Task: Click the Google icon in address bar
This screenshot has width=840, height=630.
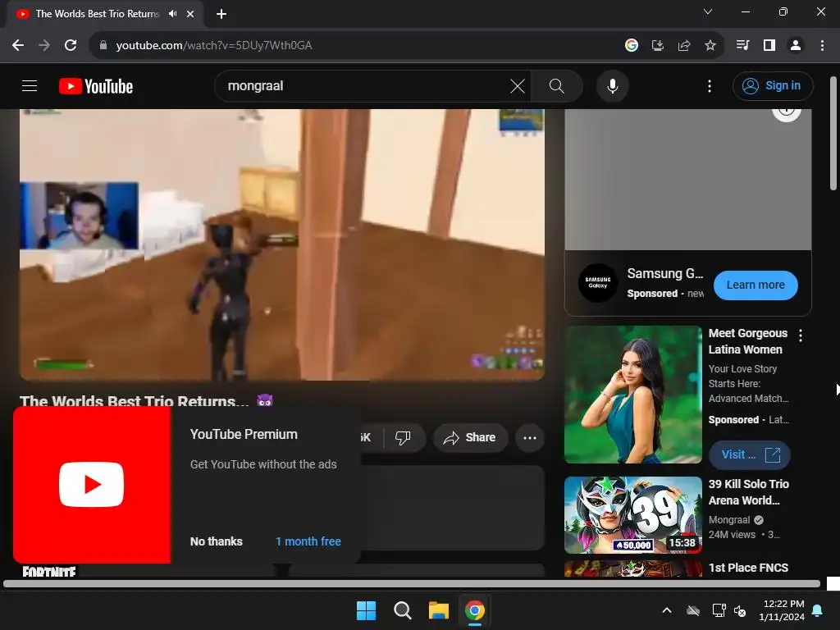Action: tap(632, 46)
